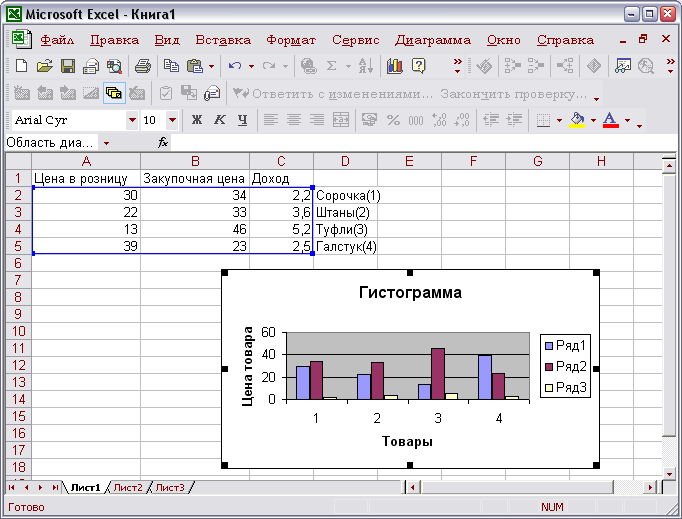This screenshot has width=682, height=519.
Task: Click the Sort ascending icon
Action: click(366, 66)
